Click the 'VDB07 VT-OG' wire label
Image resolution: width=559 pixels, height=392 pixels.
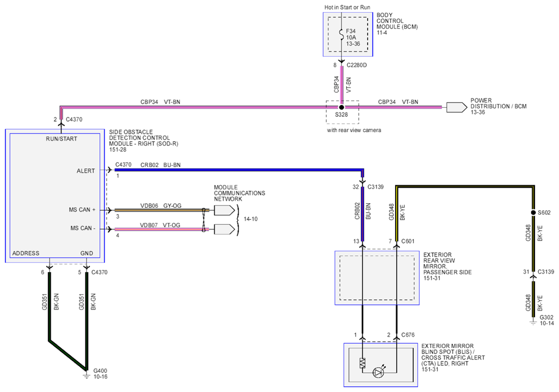(x=160, y=225)
